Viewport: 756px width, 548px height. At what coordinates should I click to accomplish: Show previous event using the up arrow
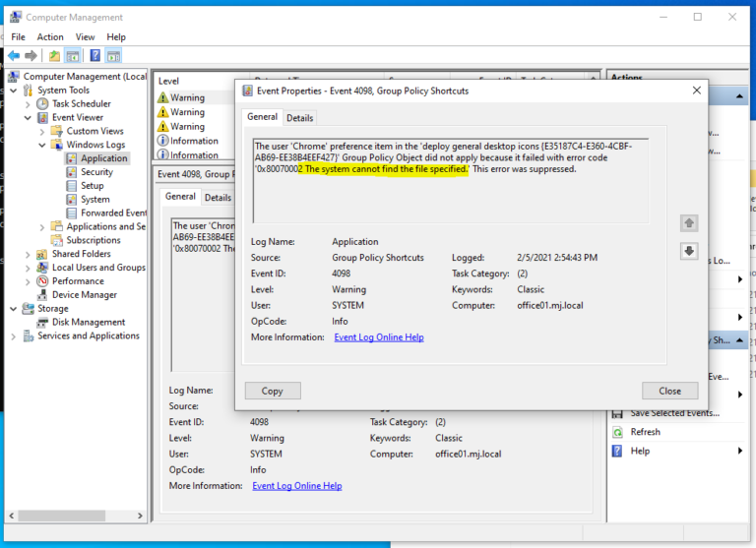pos(689,223)
